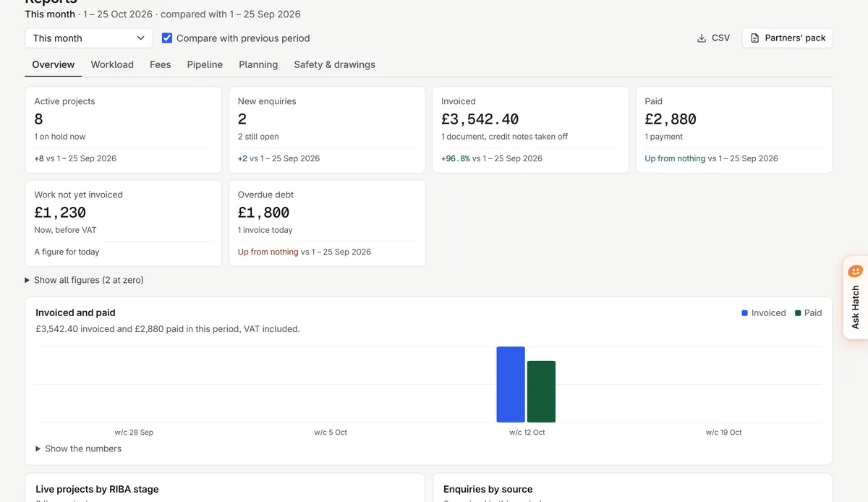Expand Show the numbers under the chart
The height and width of the screenshot is (502, 868).
pos(78,448)
